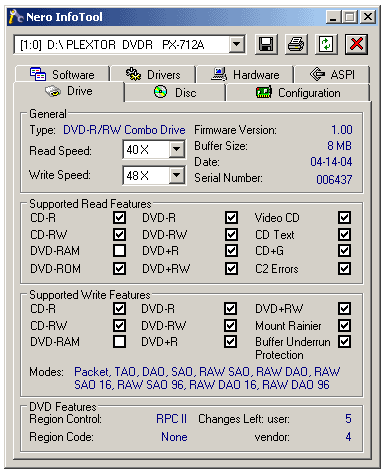The width and height of the screenshot is (383, 472).
Task: Toggle the C2 Errors checkbox
Action: pyautogui.click(x=344, y=268)
